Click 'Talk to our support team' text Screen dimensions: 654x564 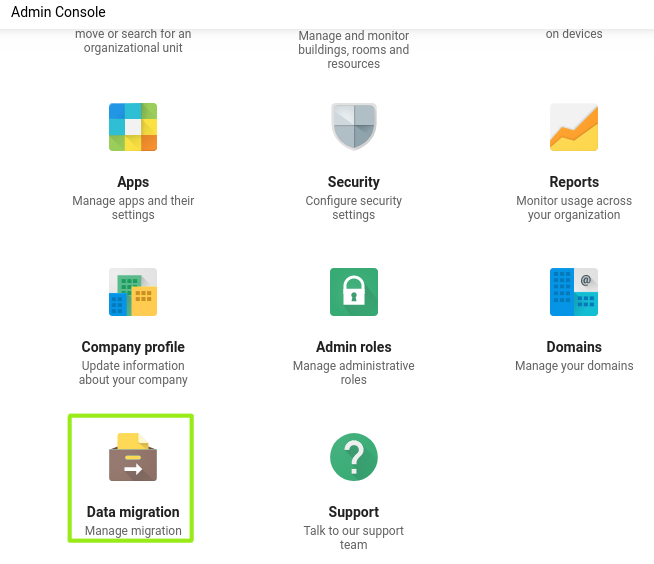tap(353, 538)
